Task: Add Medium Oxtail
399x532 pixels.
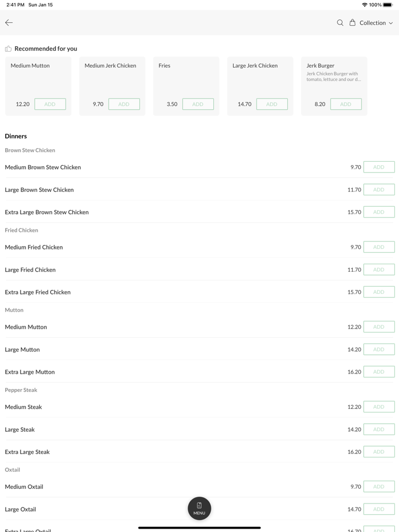Action: (379, 486)
